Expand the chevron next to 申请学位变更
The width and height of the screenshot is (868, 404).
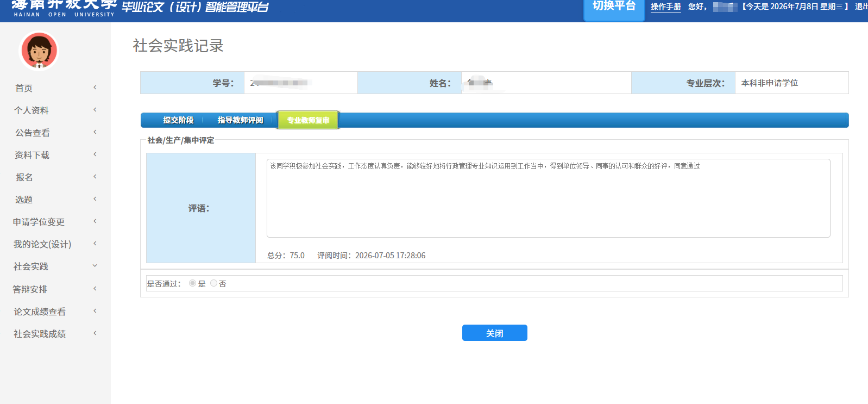[95, 221]
